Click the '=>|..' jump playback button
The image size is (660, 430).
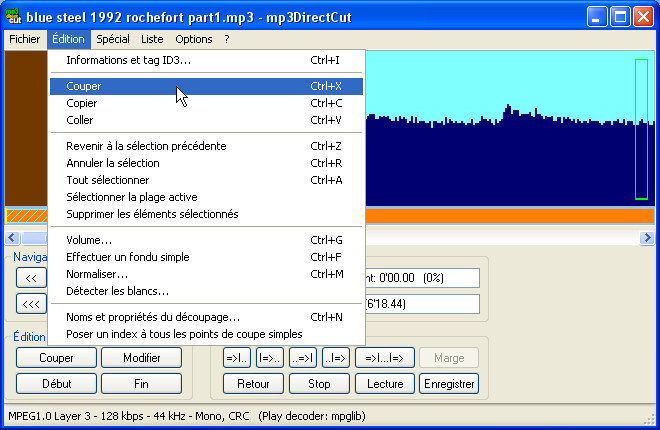[x=238, y=358]
